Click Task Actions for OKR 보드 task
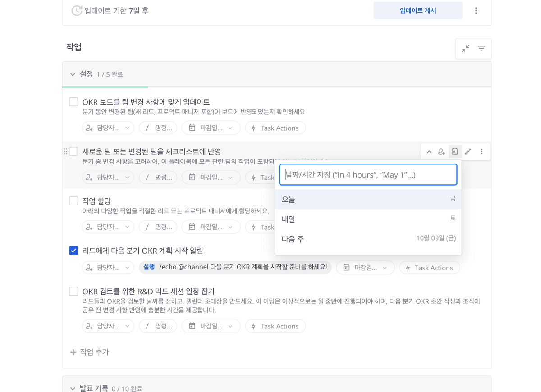The width and height of the screenshot is (541, 392). (x=275, y=128)
